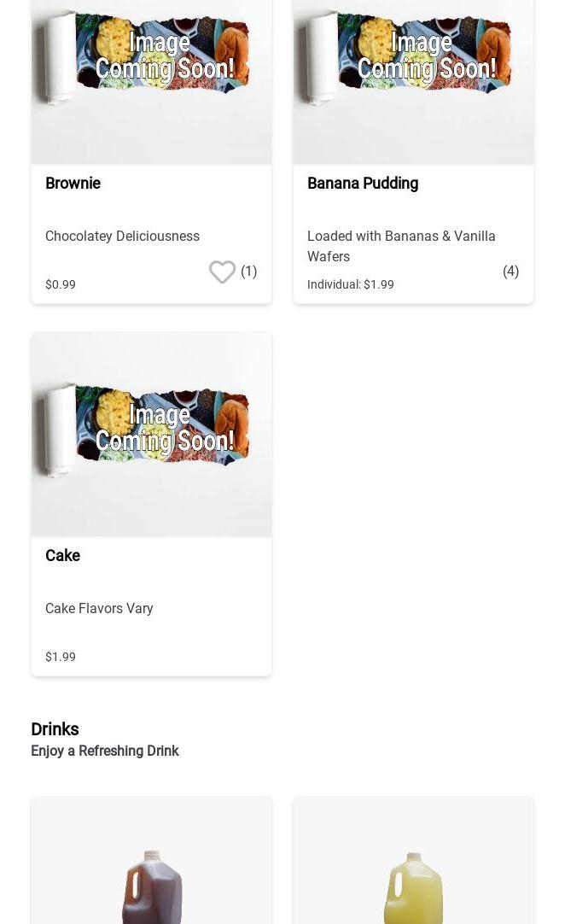The width and height of the screenshot is (565, 924).
Task: Click the Cake placeholder image
Action: point(151,435)
